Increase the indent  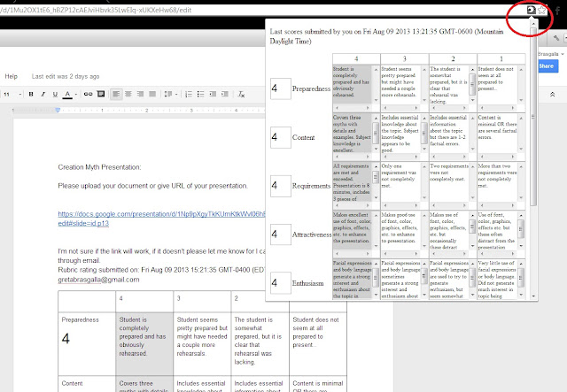coord(225,94)
